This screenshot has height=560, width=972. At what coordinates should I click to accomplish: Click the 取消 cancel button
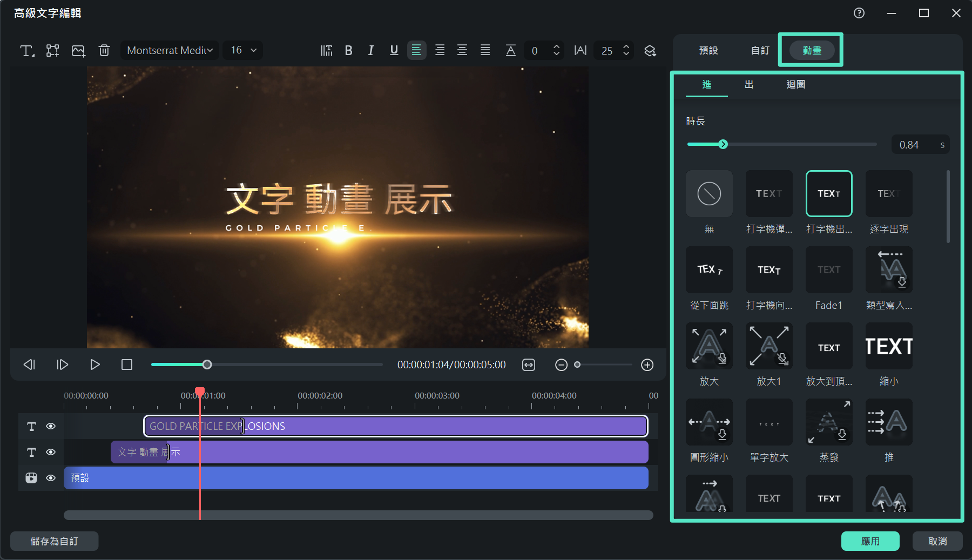(x=937, y=541)
